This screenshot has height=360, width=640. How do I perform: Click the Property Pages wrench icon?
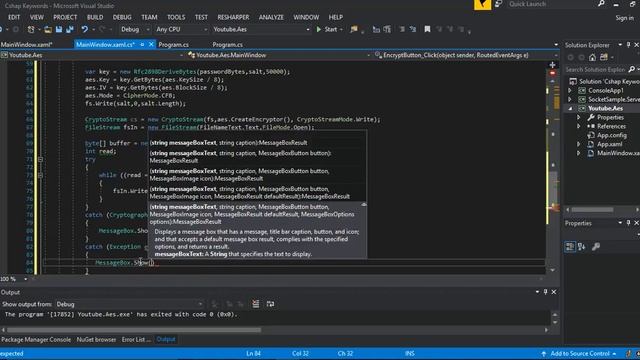point(596,247)
